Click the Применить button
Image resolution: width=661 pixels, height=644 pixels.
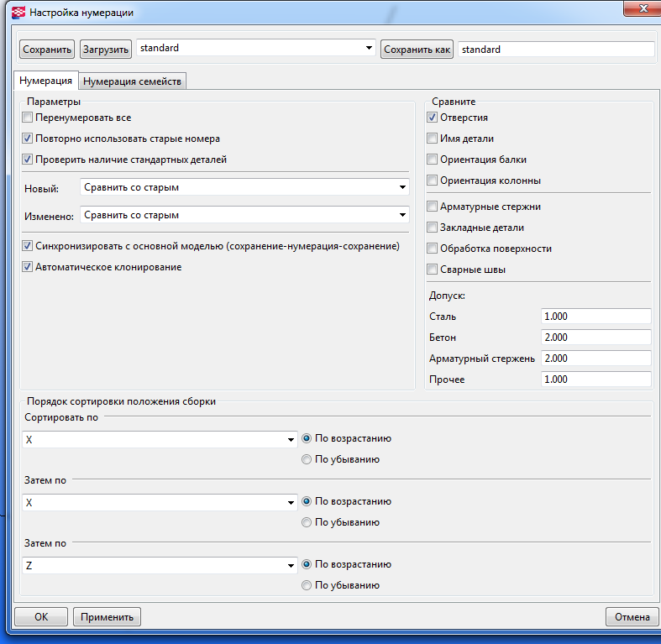coord(107,617)
